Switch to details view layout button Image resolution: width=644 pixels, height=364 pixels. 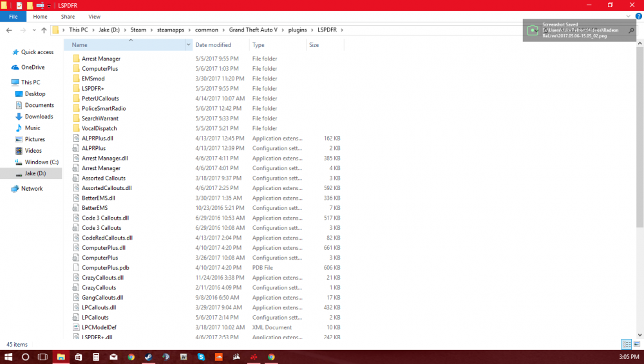[627, 344]
